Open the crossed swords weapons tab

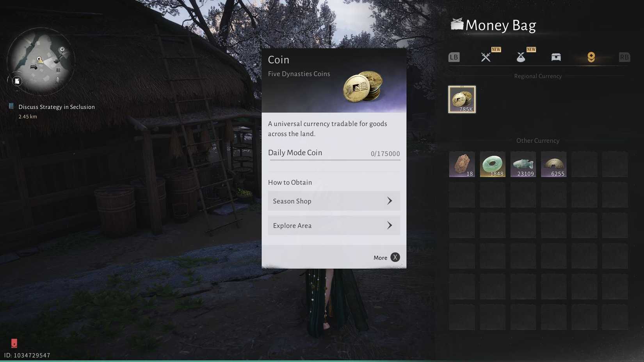click(x=486, y=57)
